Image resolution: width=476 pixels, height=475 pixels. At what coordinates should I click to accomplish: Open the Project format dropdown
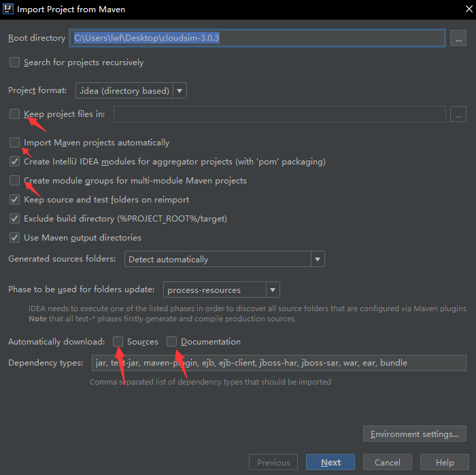pyautogui.click(x=131, y=90)
